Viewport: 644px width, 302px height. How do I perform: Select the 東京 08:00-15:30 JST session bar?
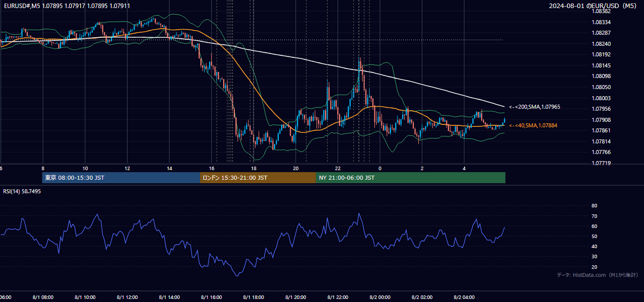[x=121, y=178]
